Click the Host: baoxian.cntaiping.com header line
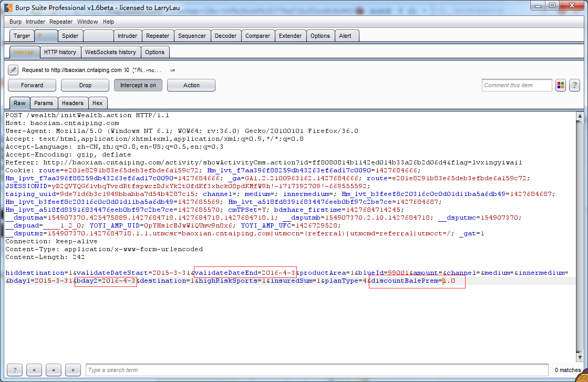This screenshot has width=588, height=382. (x=62, y=123)
